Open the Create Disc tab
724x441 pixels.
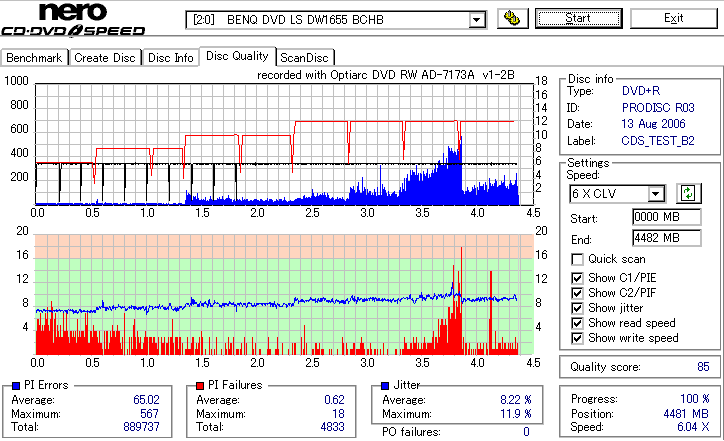click(105, 58)
